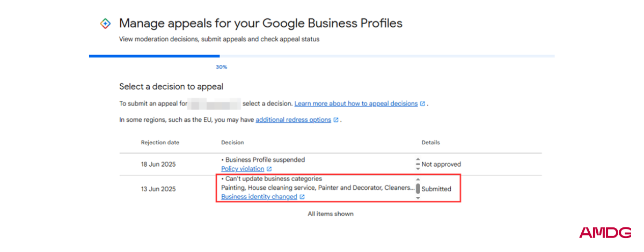Click external-link icon after appeal decisions link
Screen dimensions: 644x252
point(422,103)
